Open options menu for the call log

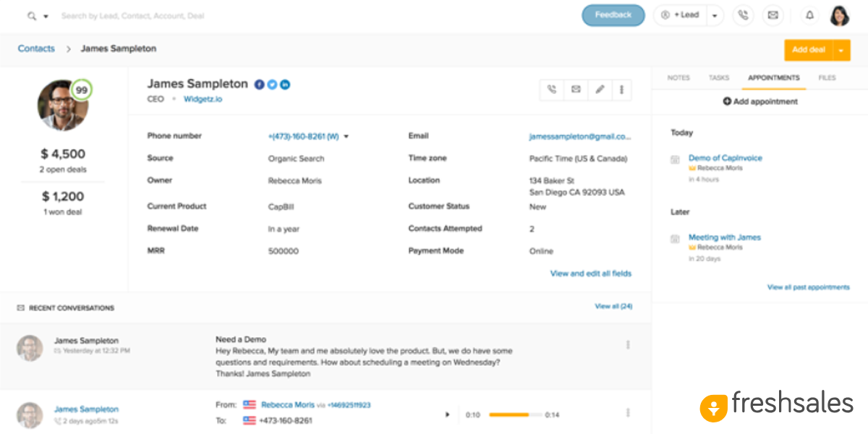pos(628,413)
